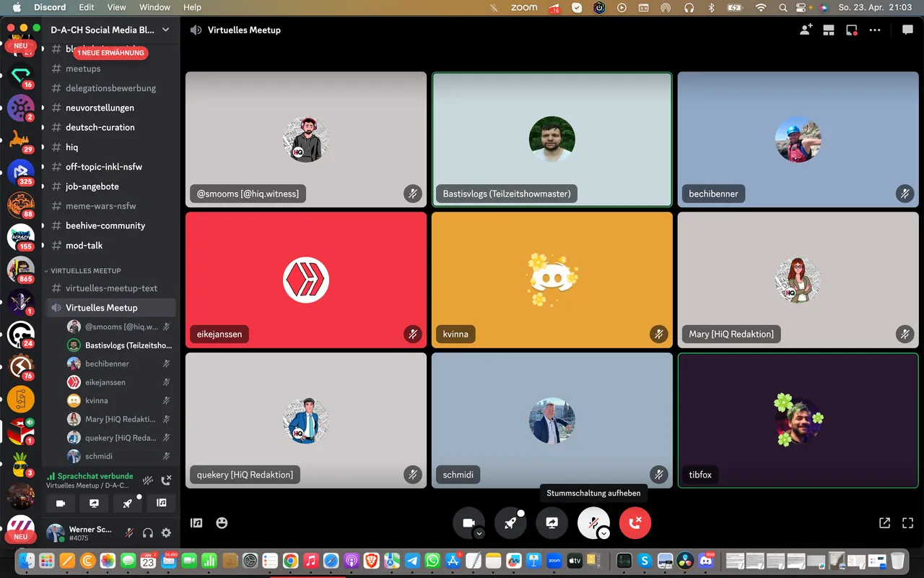This screenshot has height=578, width=924.
Task: Open the deutsch-curation channel
Action: pos(109,127)
